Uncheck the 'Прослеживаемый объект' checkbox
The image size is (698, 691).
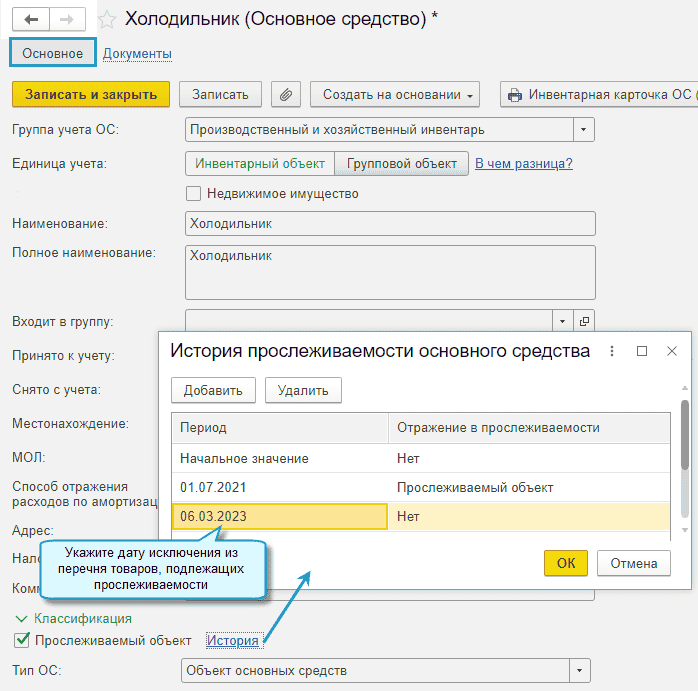[21, 640]
